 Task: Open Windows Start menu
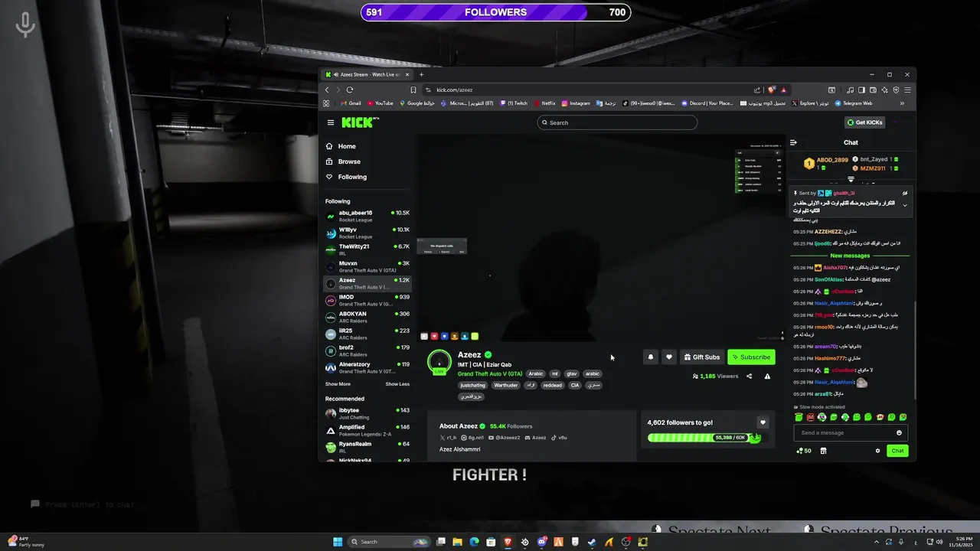click(338, 542)
